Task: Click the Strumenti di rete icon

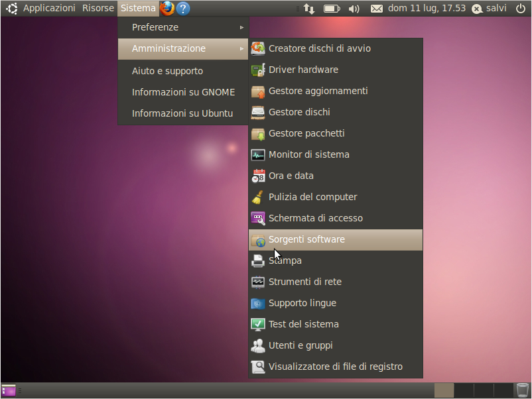Action: 258,282
